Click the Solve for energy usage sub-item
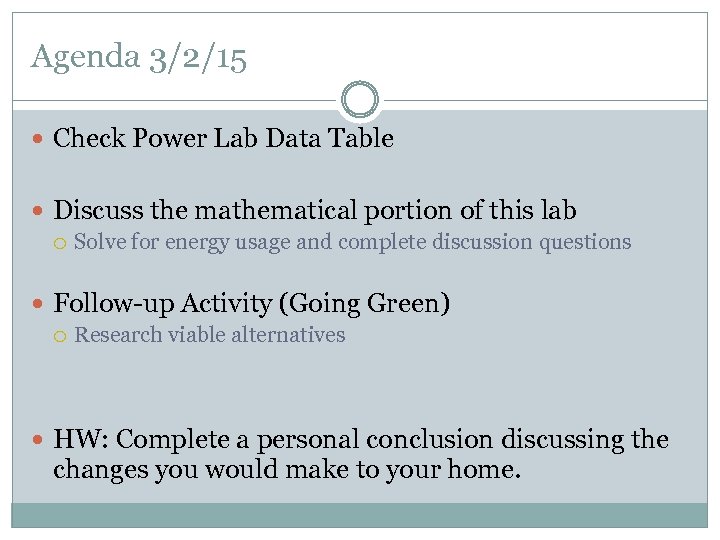 point(352,242)
